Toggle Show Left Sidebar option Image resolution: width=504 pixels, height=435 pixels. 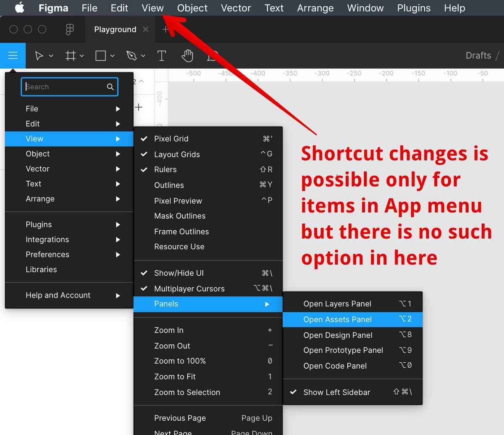(x=353, y=392)
